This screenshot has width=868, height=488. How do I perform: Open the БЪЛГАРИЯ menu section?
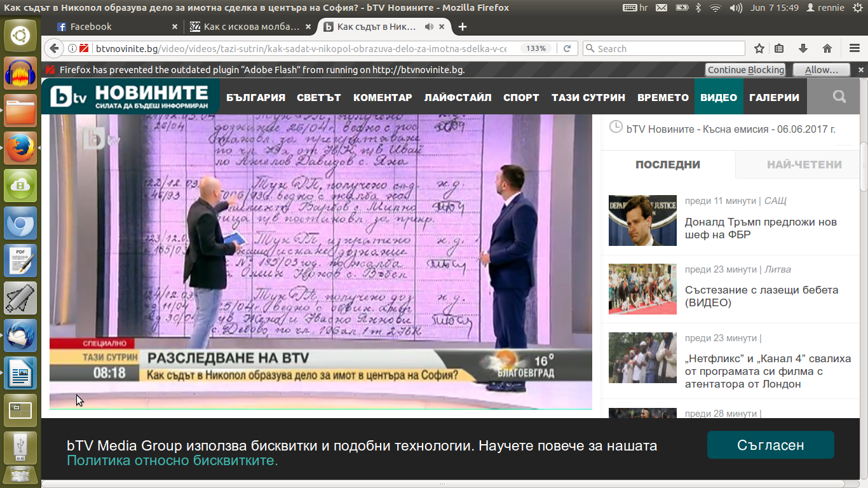point(256,97)
